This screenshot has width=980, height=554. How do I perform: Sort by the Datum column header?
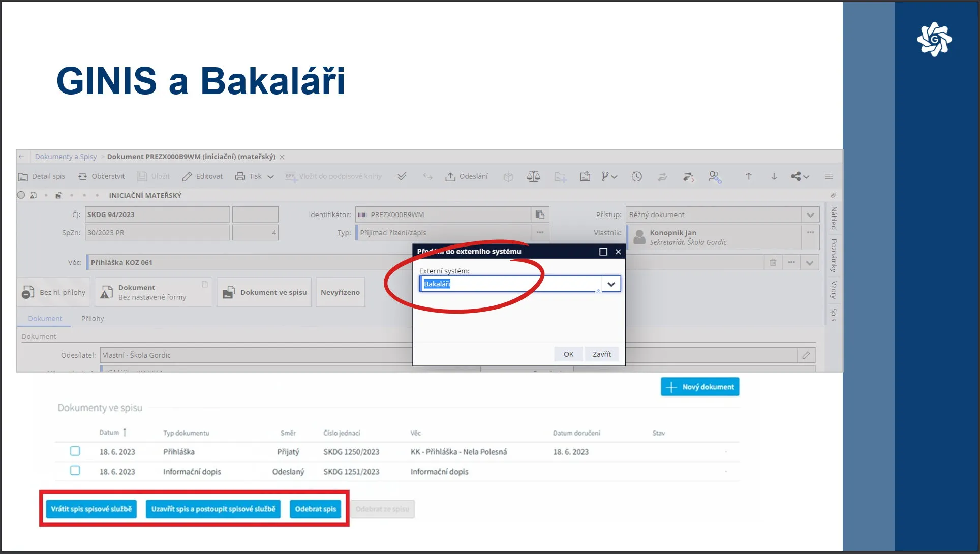(x=112, y=433)
